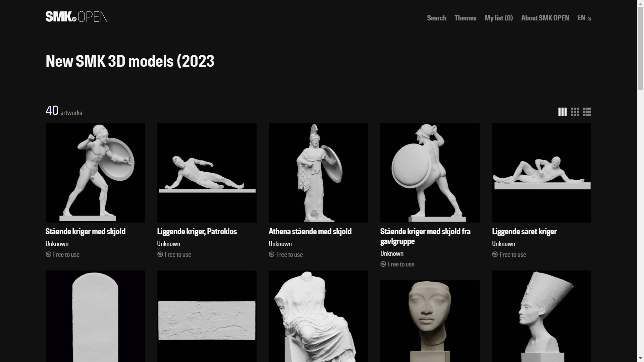This screenshot has width=644, height=362.
Task: Open the SMK Open logo homepage
Action: [x=76, y=17]
